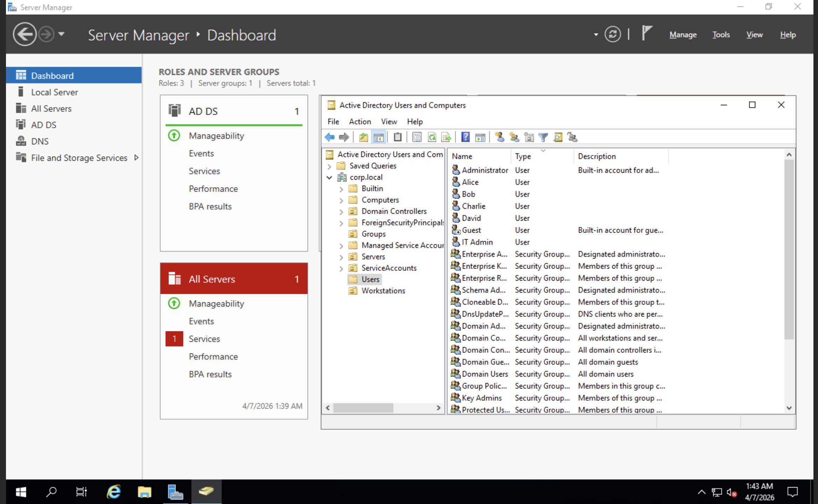
Task: Expand the Domain Controllers container
Action: click(341, 211)
